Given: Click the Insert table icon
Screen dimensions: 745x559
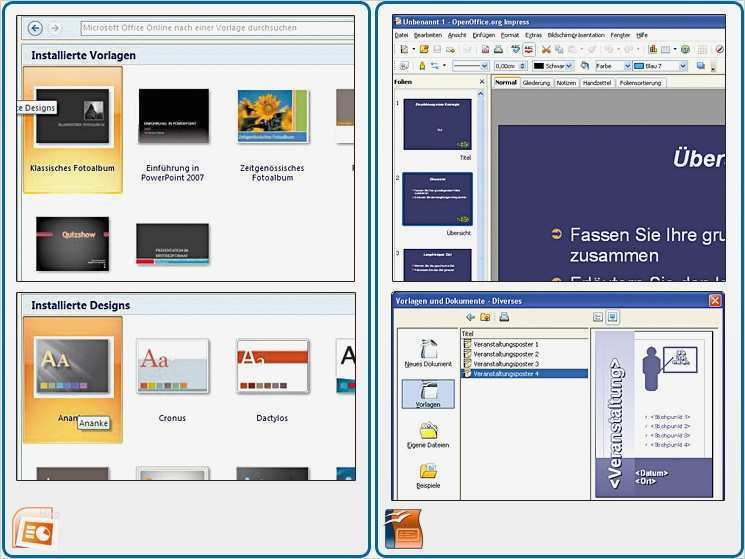Looking at the screenshot, I should tap(666, 49).
